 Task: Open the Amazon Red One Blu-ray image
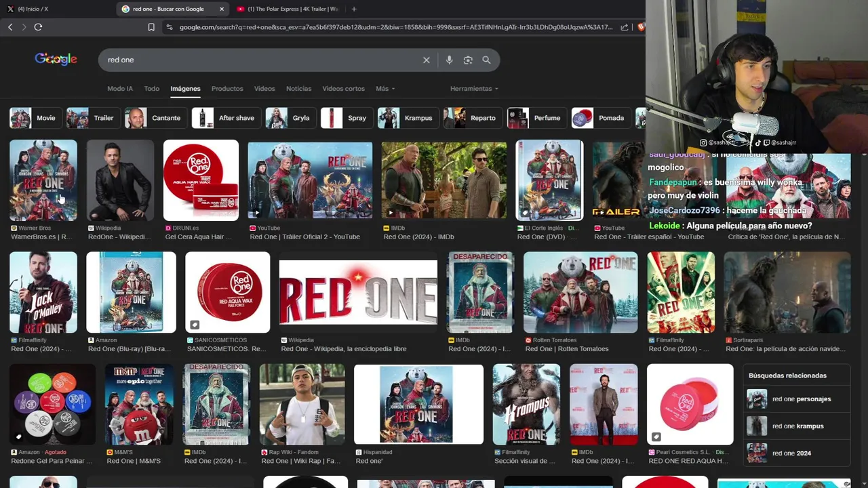pyautogui.click(x=131, y=292)
